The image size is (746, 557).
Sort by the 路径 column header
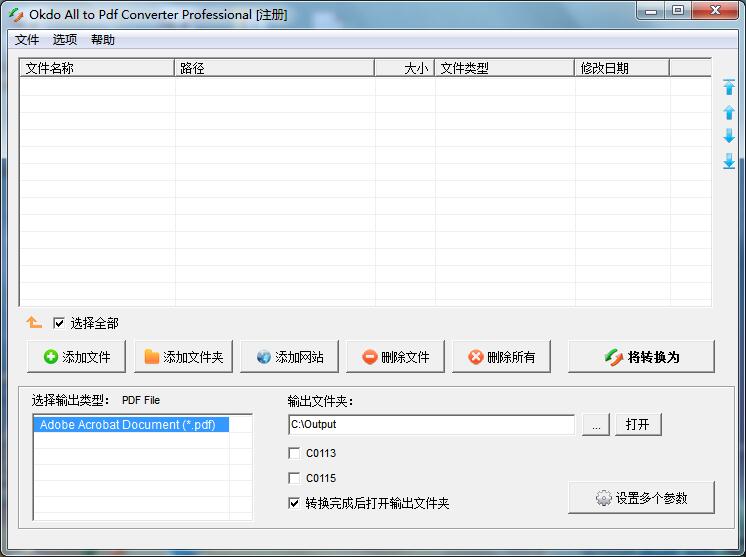275,68
